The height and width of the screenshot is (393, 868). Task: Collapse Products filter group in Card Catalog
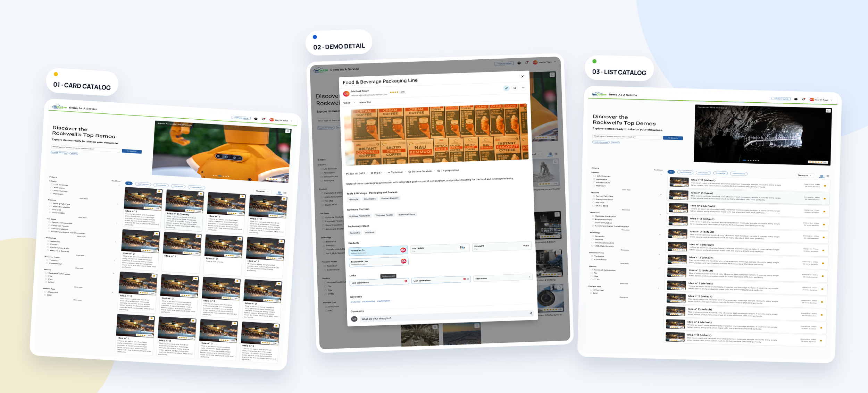[x=118, y=204]
